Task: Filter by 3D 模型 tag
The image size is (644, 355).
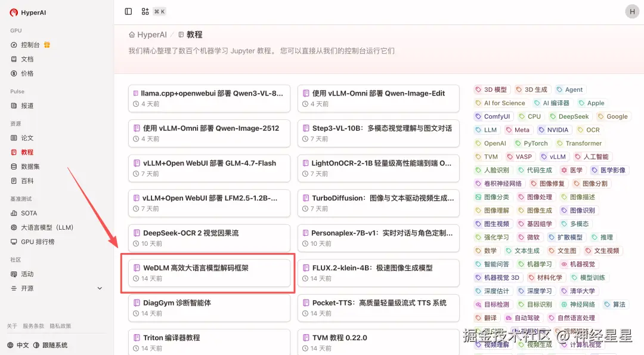Action: click(491, 89)
